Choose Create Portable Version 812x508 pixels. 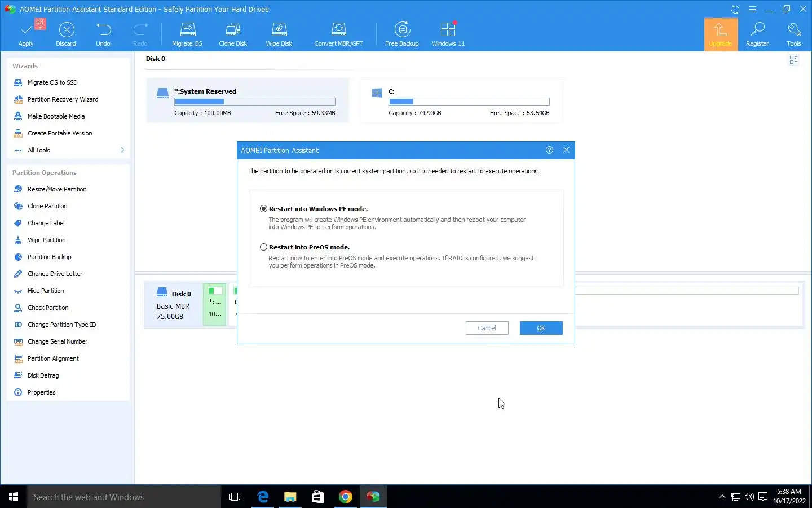(x=60, y=133)
